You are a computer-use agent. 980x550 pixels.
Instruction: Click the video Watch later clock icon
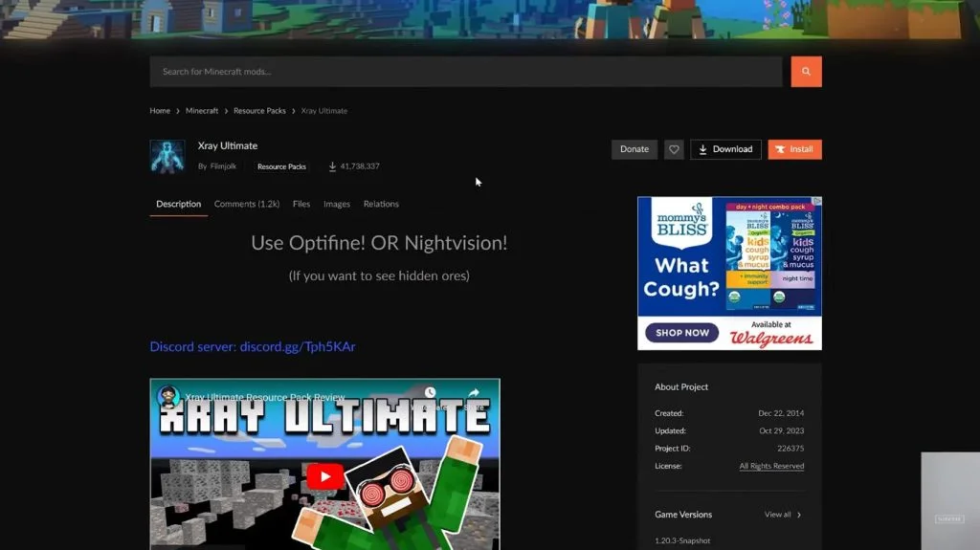430,392
